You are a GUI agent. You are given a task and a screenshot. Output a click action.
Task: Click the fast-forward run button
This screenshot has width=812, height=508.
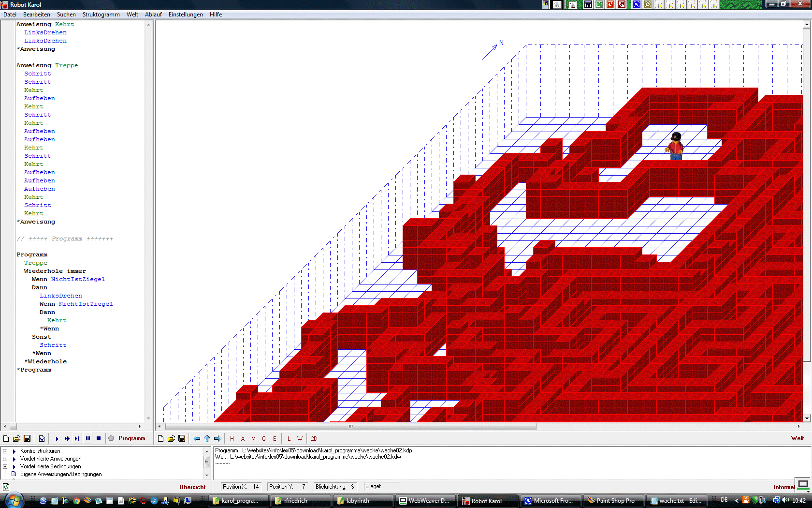coord(67,439)
